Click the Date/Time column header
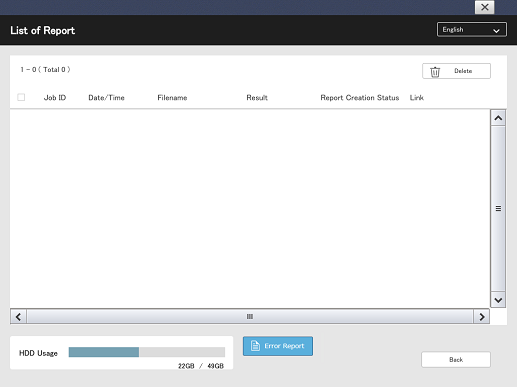Viewport: 517px width, 387px height. (106, 98)
